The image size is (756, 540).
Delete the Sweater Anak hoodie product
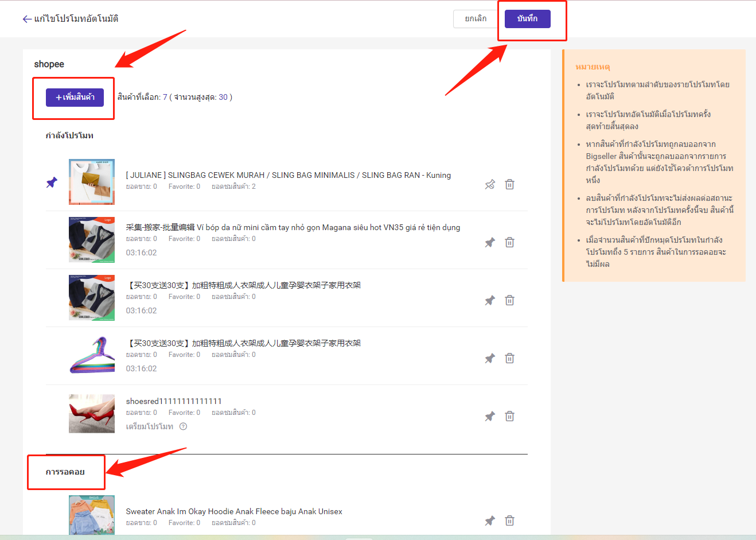coord(509,521)
